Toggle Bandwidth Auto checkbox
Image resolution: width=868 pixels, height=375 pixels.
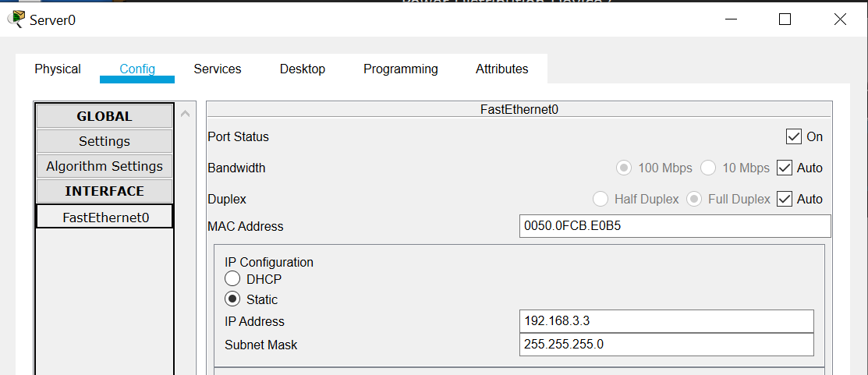pyautogui.click(x=785, y=168)
